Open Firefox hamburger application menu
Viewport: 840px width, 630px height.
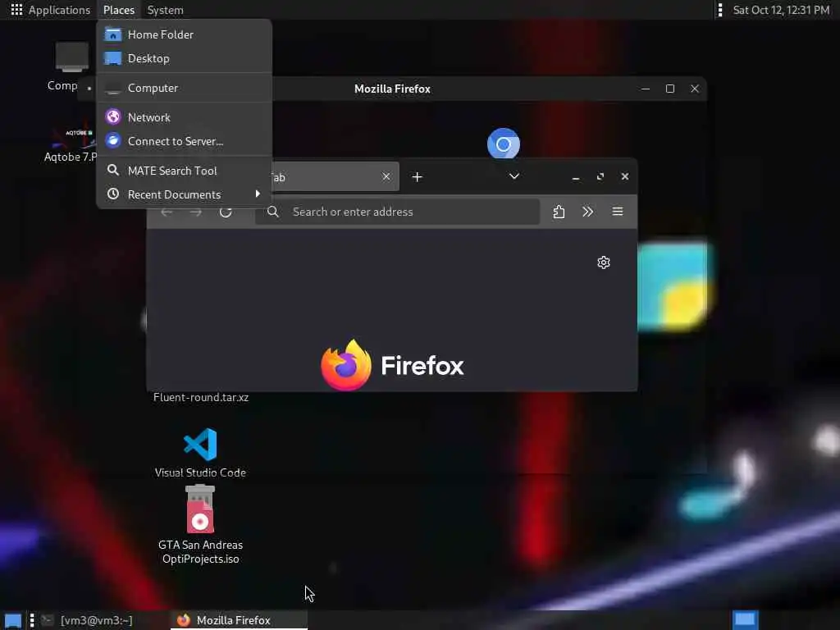[x=618, y=212]
